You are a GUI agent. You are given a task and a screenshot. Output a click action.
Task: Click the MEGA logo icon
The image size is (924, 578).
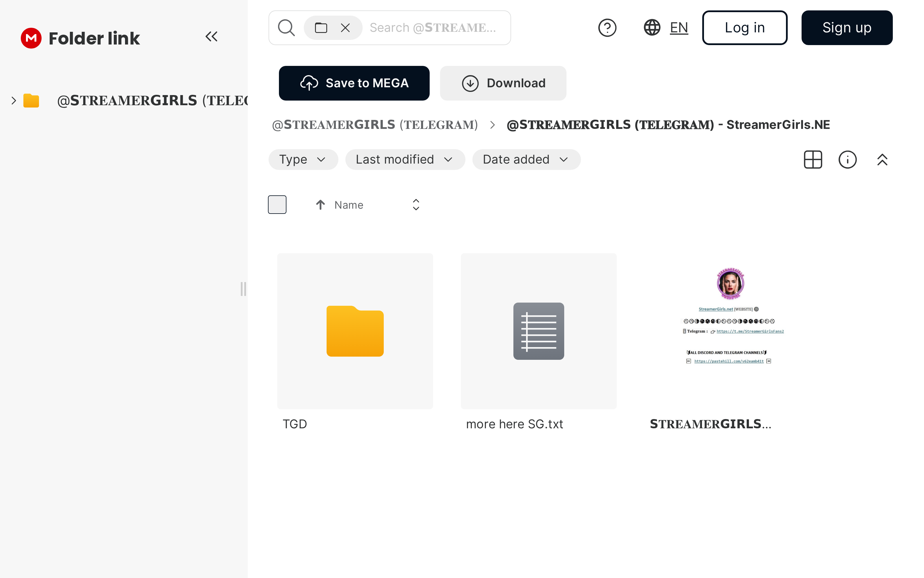(x=31, y=38)
